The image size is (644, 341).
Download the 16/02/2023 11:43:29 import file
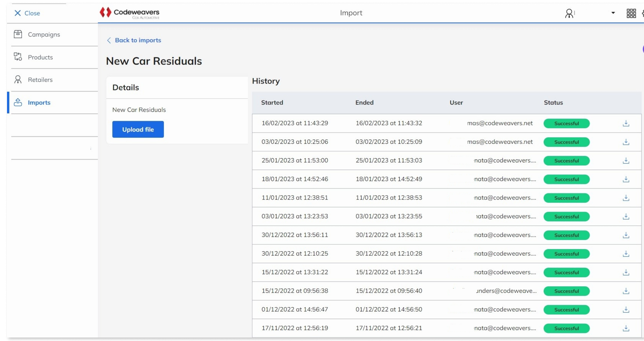(x=626, y=123)
